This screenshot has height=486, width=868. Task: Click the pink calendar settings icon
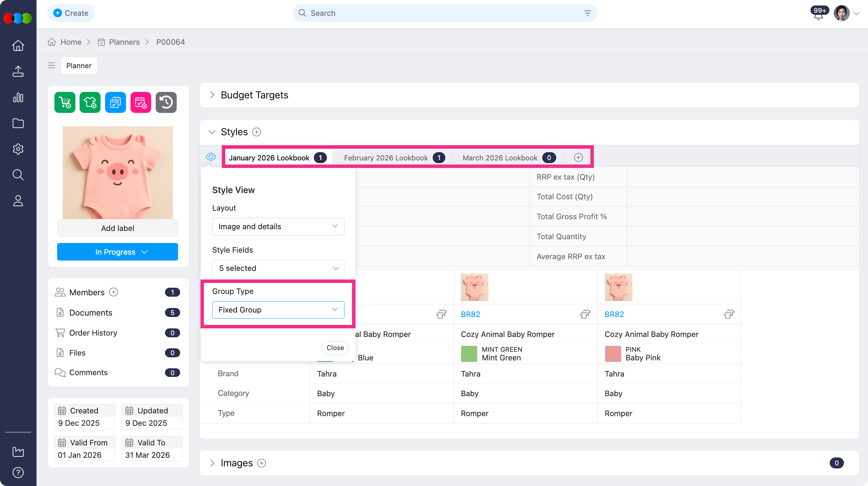[141, 102]
